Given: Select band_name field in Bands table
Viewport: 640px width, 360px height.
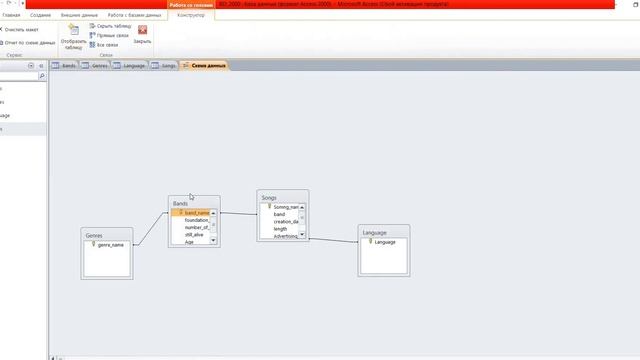Looking at the screenshot, I should [191, 213].
